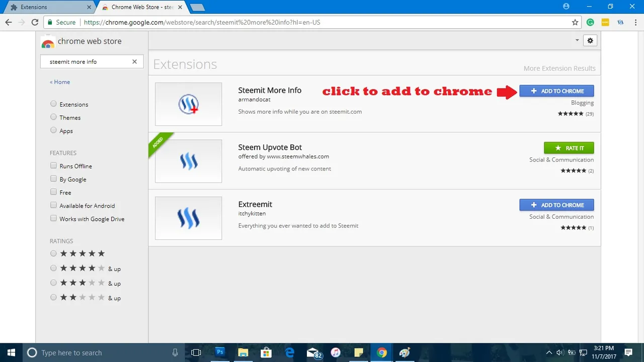Image resolution: width=644 pixels, height=362 pixels.
Task: Switch to Chrome in the taskbar
Action: click(382, 352)
